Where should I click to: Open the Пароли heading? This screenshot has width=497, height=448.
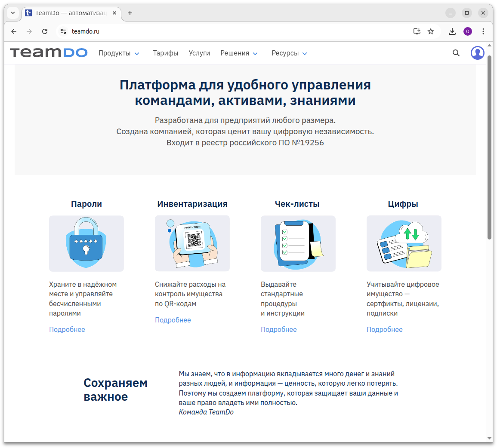(x=86, y=204)
